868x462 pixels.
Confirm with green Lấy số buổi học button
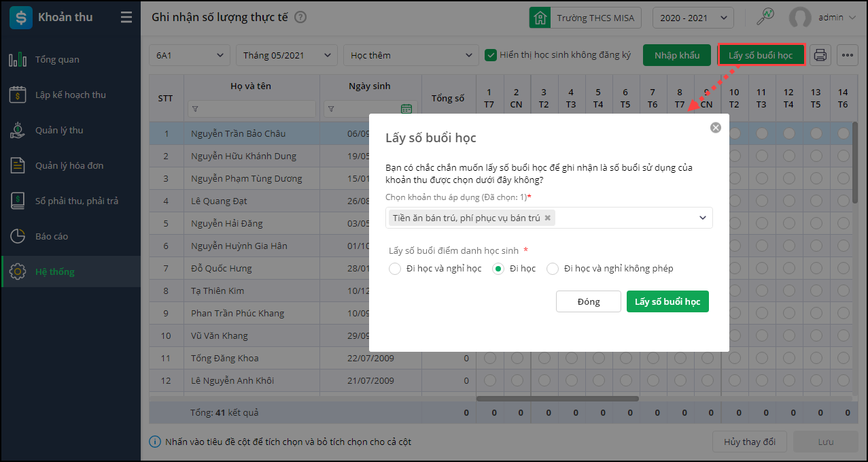click(667, 301)
